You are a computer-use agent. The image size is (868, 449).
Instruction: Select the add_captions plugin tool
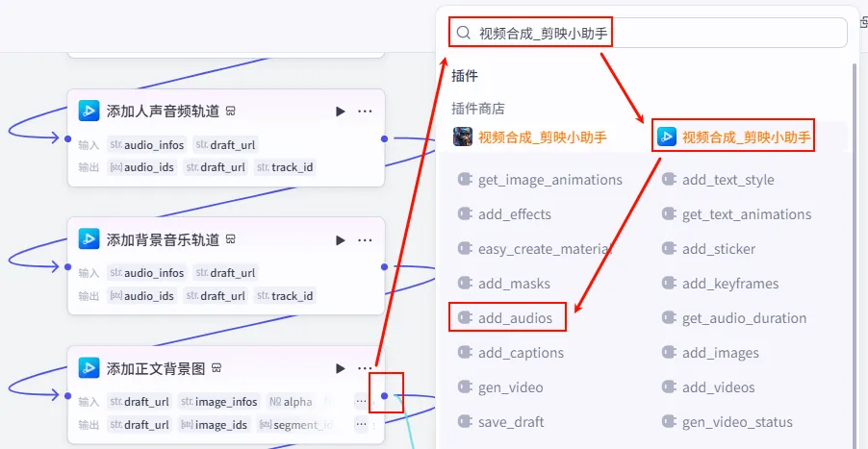511,352
